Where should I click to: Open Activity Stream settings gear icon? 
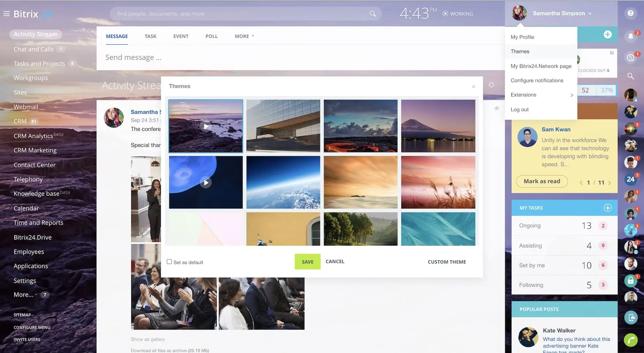(491, 85)
